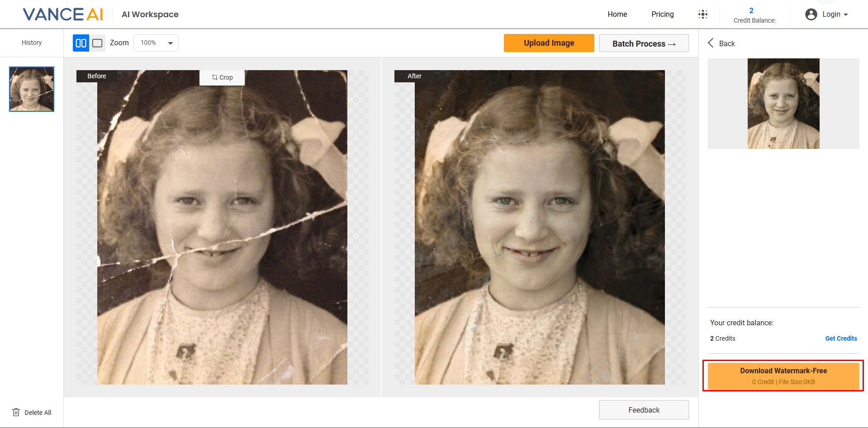868x428 pixels.
Task: Open the apps grid icon near Credit Balance
Action: click(x=703, y=14)
